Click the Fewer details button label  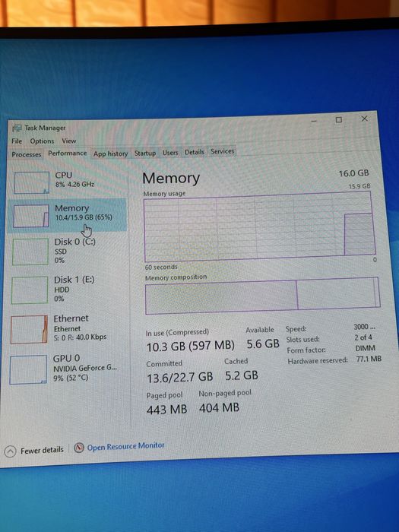coord(42,450)
